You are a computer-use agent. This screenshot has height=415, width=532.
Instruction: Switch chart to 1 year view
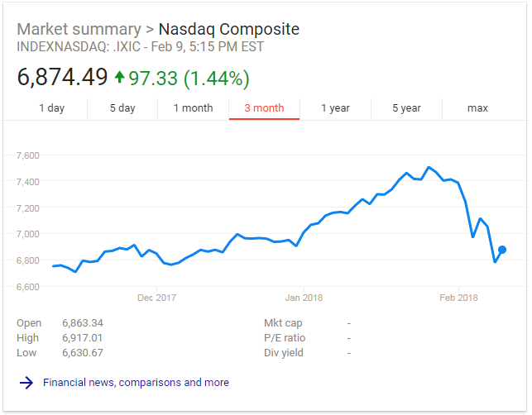coord(335,108)
